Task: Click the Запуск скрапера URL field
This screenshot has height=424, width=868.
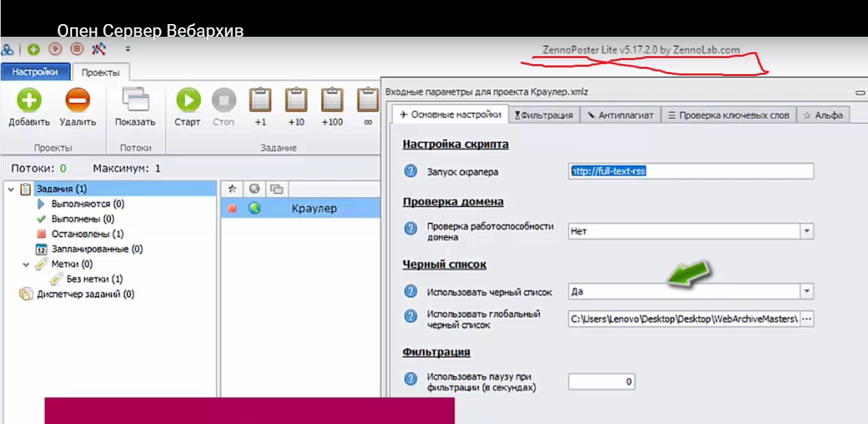Action: coord(691,171)
